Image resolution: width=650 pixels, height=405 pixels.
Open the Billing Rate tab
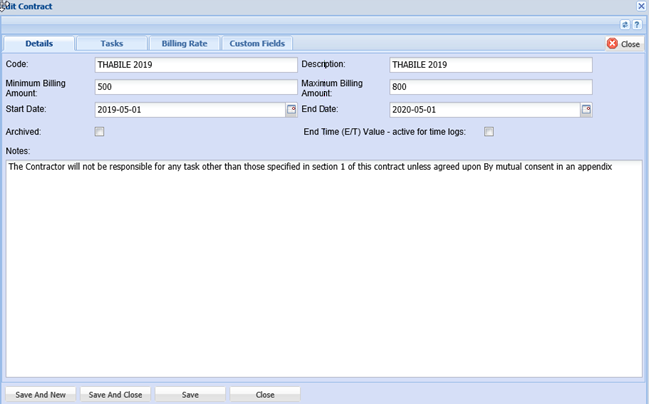(184, 44)
